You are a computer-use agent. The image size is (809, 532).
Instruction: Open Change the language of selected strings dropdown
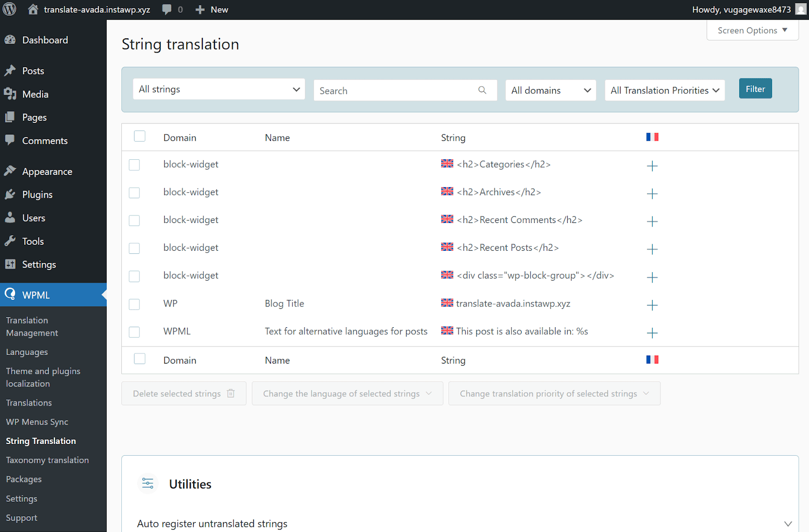pyautogui.click(x=347, y=393)
